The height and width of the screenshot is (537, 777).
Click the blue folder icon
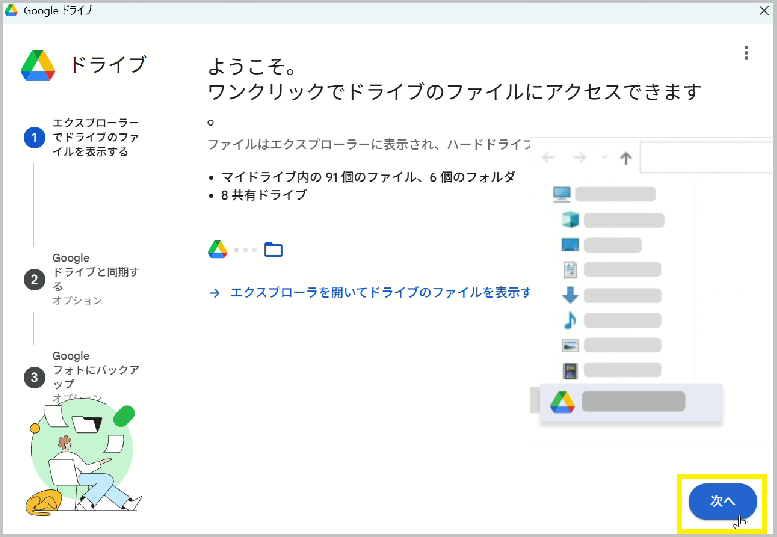click(274, 250)
